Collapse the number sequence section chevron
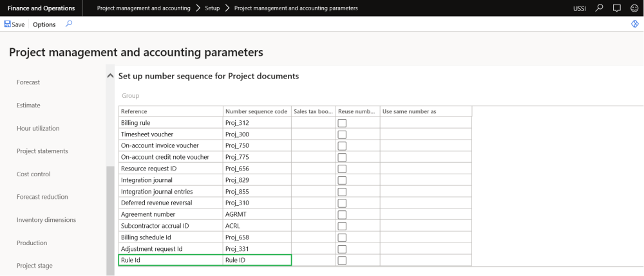644x276 pixels. pyautogui.click(x=110, y=76)
